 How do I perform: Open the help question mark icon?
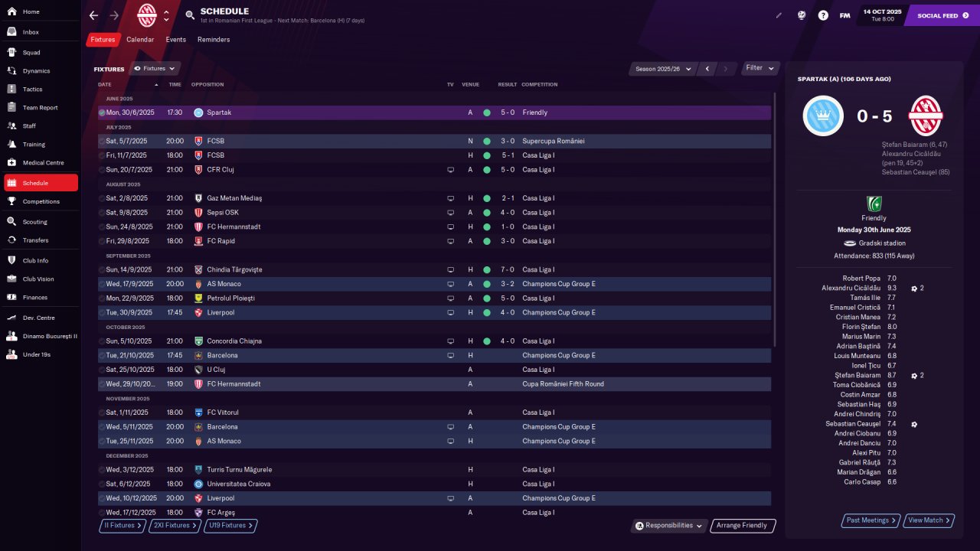823,15
